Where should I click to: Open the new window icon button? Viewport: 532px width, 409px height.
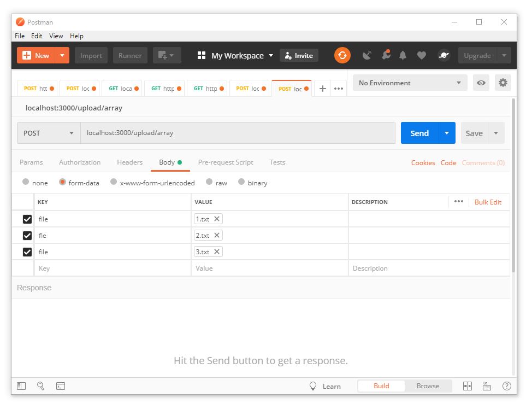coord(167,55)
